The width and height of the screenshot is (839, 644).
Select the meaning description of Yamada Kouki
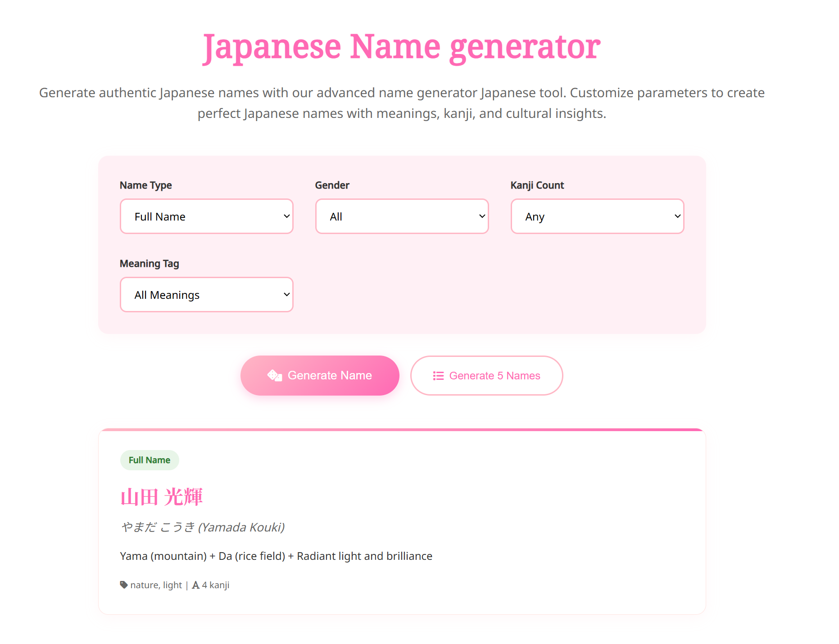[x=276, y=556]
